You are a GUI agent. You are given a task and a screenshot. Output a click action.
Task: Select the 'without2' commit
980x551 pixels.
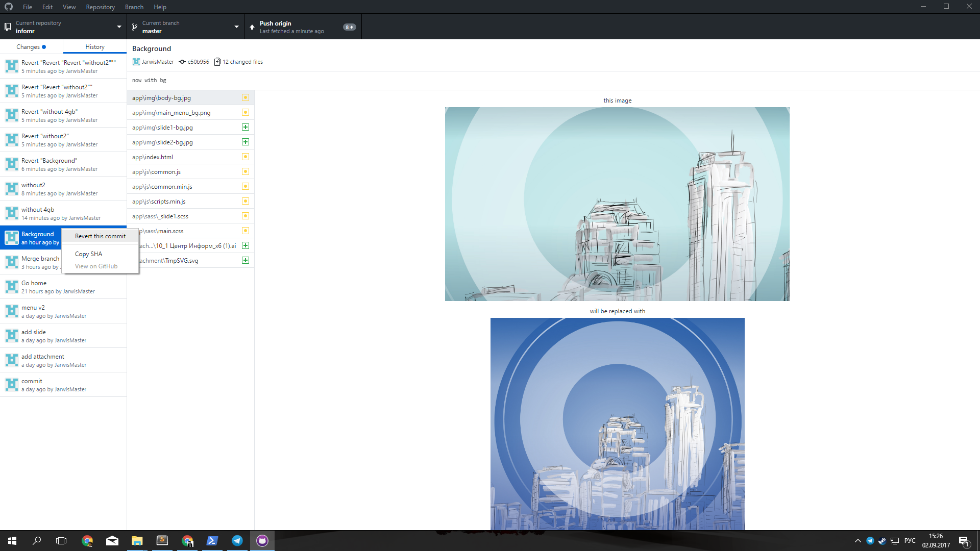click(63, 189)
